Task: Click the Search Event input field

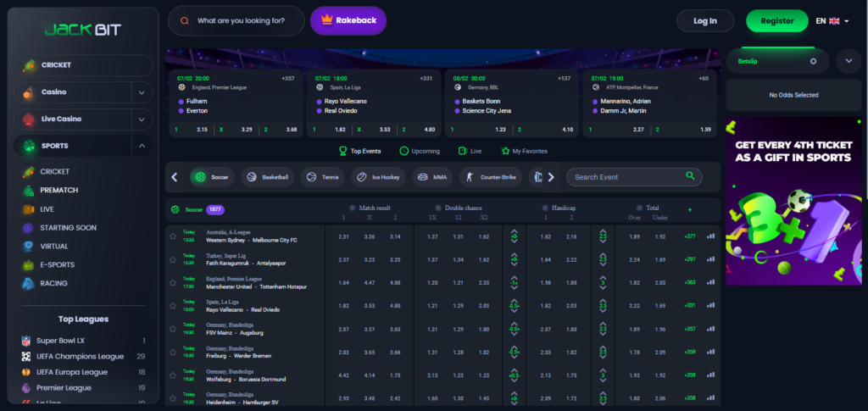Action: tap(626, 177)
